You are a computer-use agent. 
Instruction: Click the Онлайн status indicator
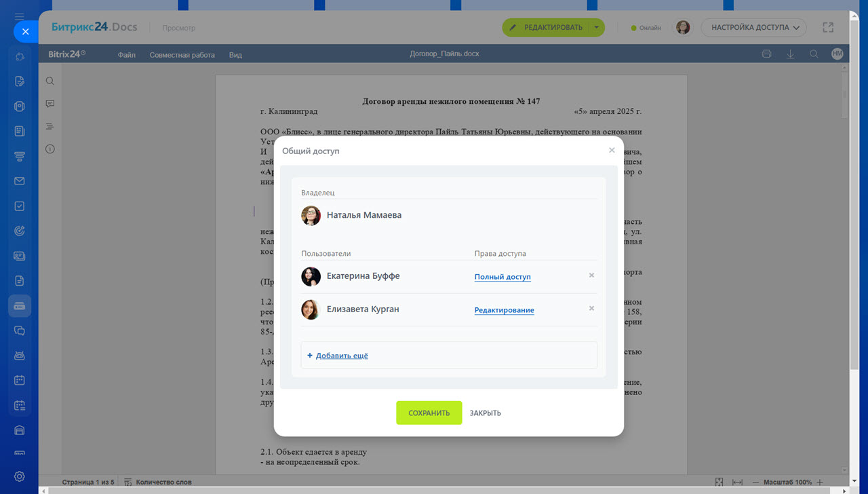pyautogui.click(x=646, y=28)
